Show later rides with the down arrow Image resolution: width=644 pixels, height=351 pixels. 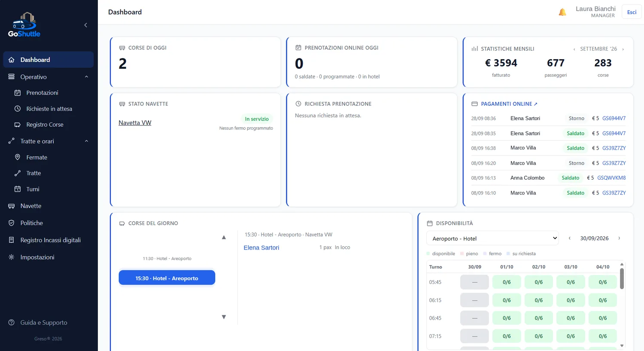pos(224,317)
